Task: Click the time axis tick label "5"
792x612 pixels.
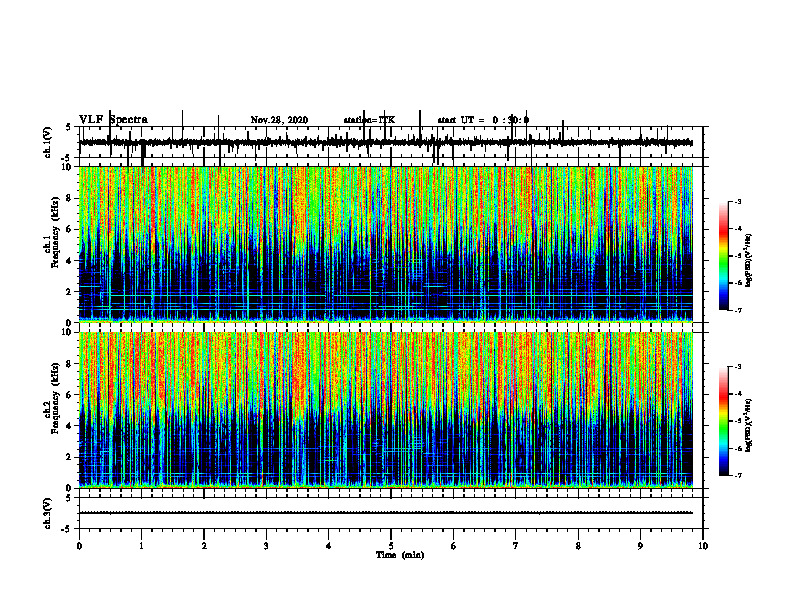Action: (391, 546)
